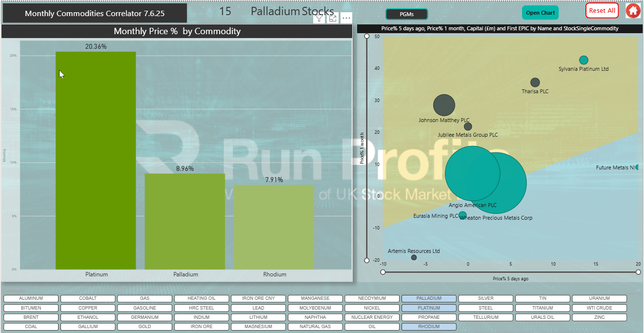
Task: Select the COPPER commodity chip
Action: pyautogui.click(x=88, y=308)
